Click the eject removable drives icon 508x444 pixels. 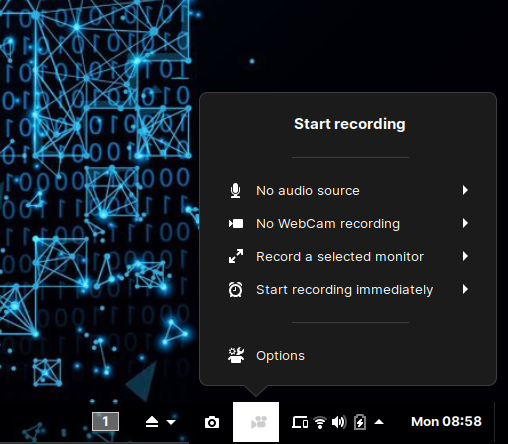pyautogui.click(x=152, y=422)
